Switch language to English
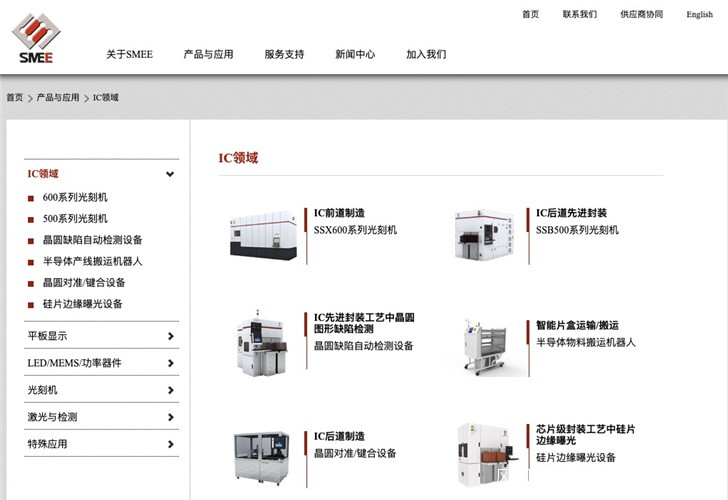Image resolution: width=728 pixels, height=500 pixels. pyautogui.click(x=699, y=14)
